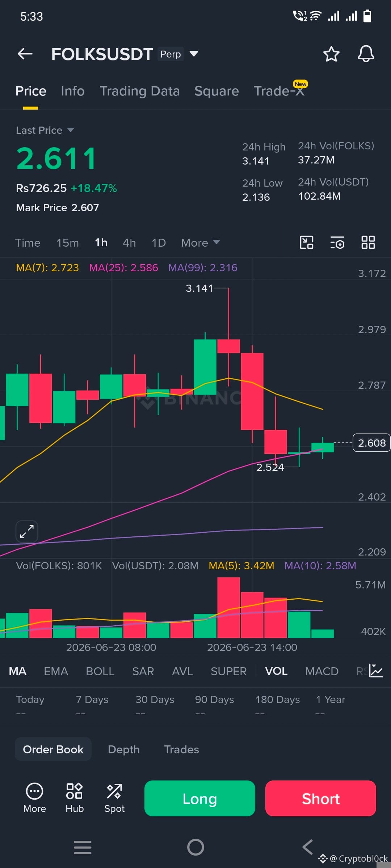Tap chart low marker 2.524

click(270, 467)
